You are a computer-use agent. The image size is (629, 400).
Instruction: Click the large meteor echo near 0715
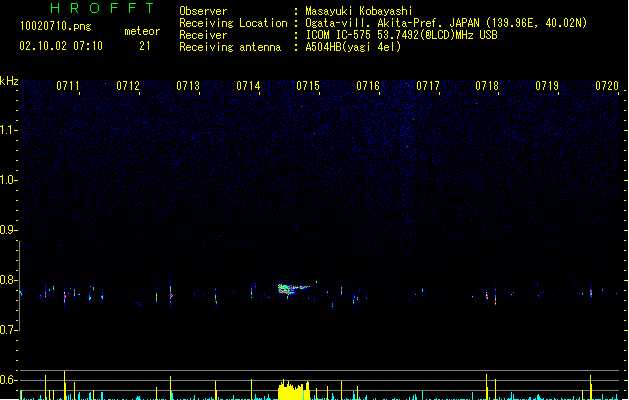pyautogui.click(x=293, y=289)
